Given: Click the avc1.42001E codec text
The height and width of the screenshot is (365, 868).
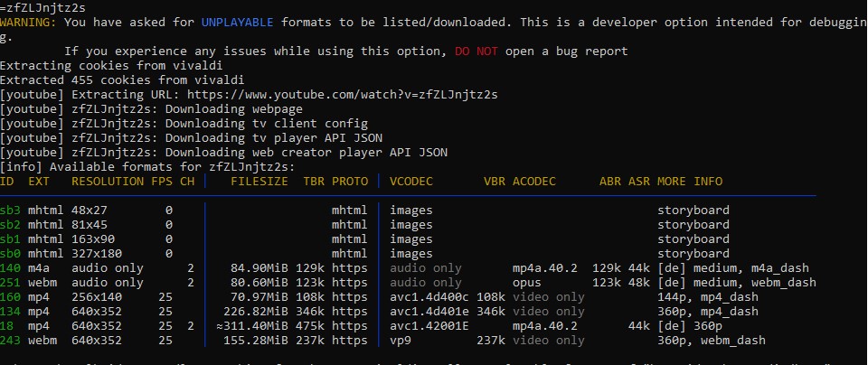Looking at the screenshot, I should coord(429,325).
